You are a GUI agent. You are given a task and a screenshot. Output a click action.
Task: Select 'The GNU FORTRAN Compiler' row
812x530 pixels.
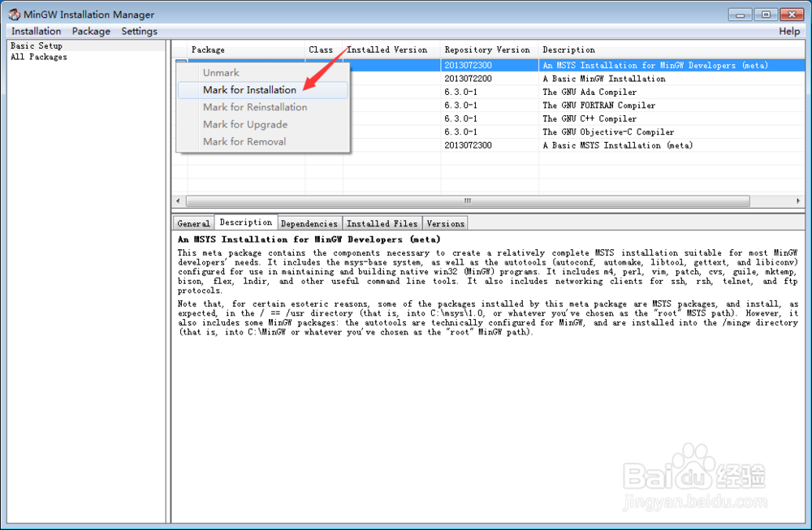click(577, 105)
